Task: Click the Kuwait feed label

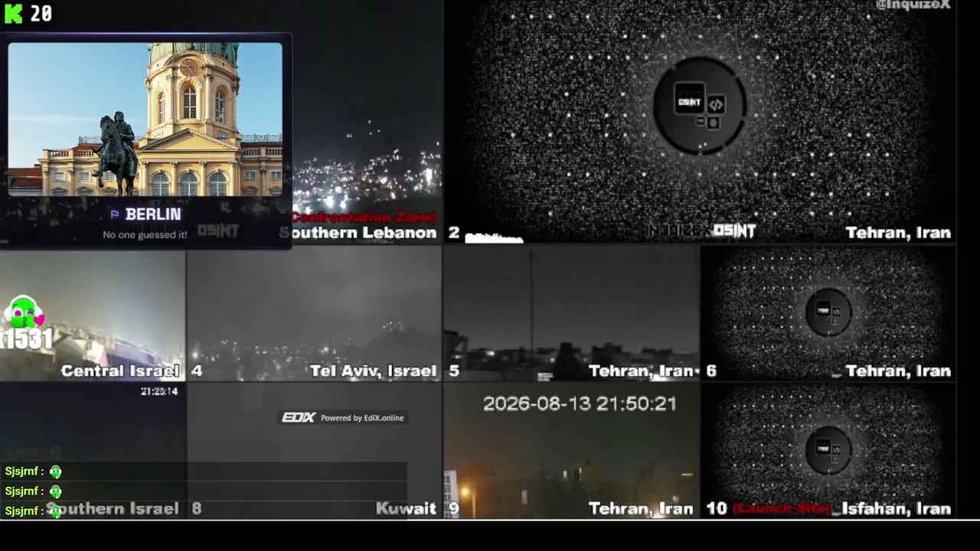Action: pos(406,509)
